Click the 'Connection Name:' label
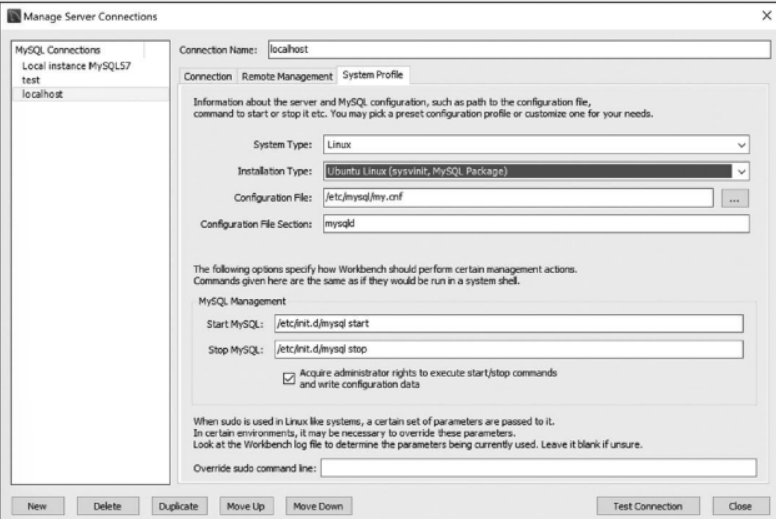Image resolution: width=776 pixels, height=519 pixels. 218,50
